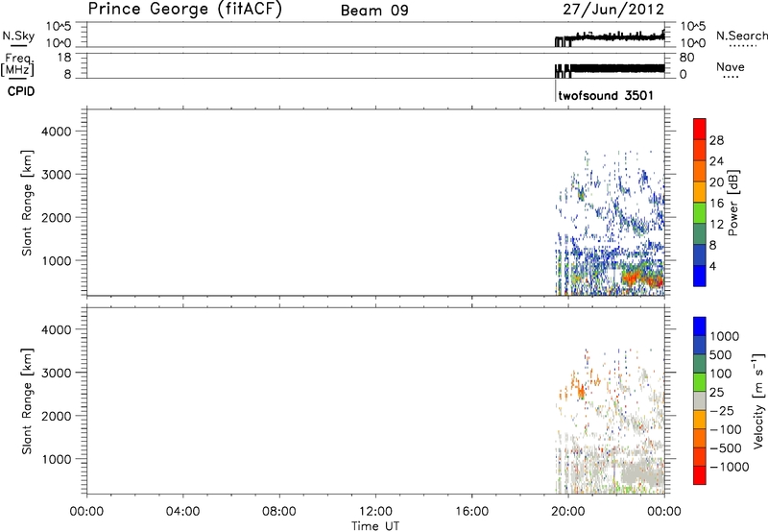Pick the red top segment of Power colorbar
The image size is (768, 532).
[x=700, y=129]
